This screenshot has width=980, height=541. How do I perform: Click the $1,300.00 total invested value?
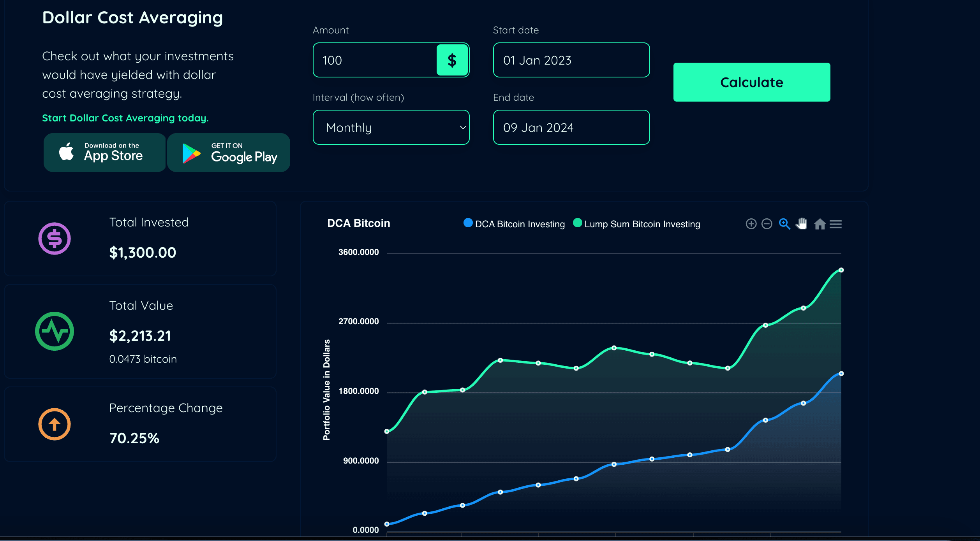(143, 253)
